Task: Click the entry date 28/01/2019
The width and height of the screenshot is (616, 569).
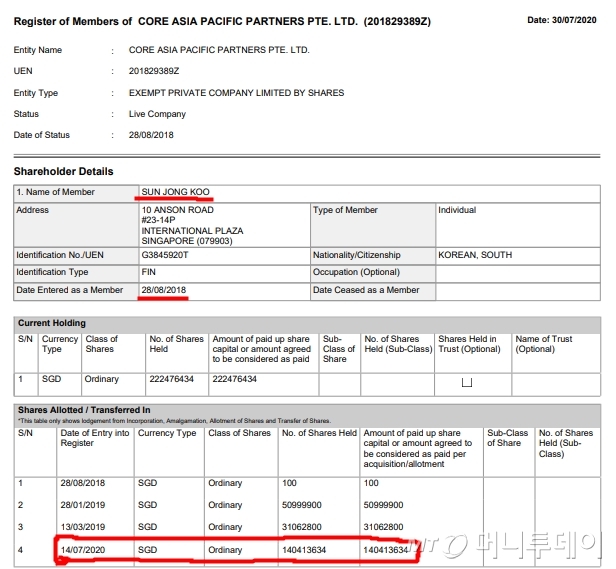Action: pyautogui.click(x=82, y=505)
